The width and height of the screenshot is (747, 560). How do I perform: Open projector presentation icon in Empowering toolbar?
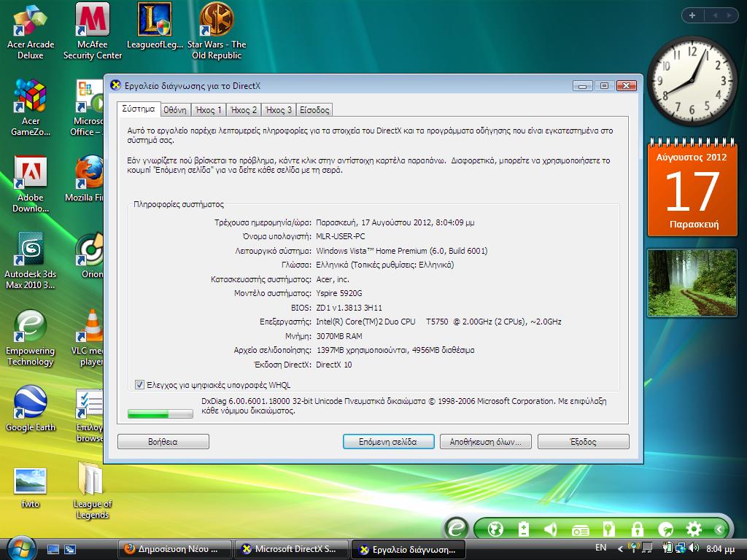pyautogui.click(x=580, y=529)
